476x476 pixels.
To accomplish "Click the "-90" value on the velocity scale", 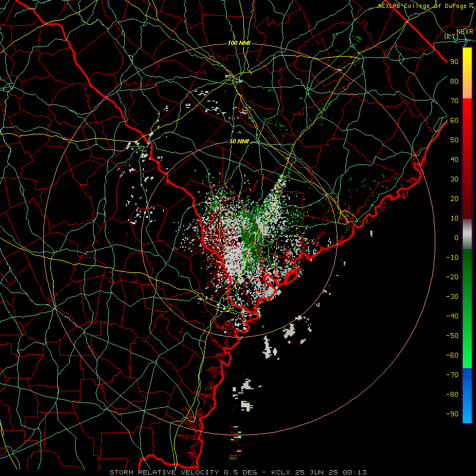I will pos(452,414).
